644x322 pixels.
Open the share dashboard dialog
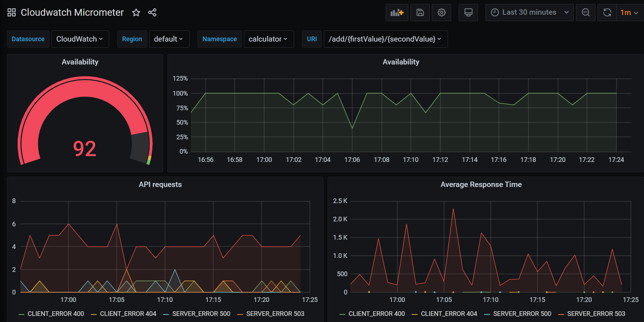pos(152,13)
